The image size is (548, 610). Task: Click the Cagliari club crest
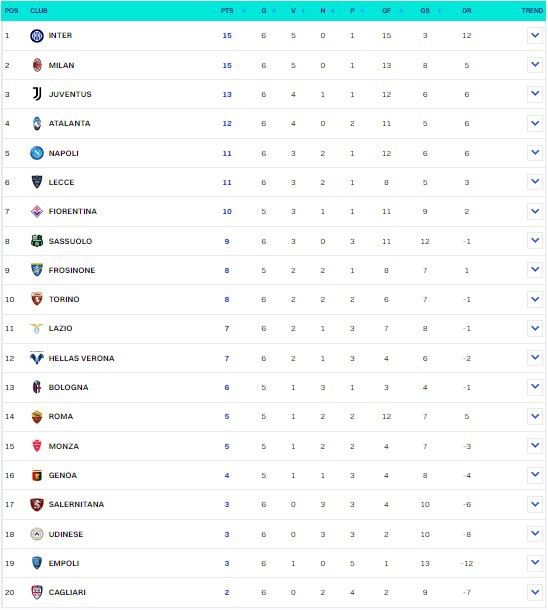tap(37, 592)
